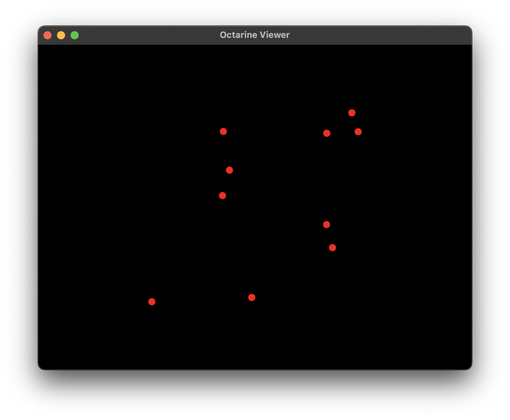This screenshot has height=420, width=510.
Task: Select the leftmost red dot
Action: pos(152,302)
